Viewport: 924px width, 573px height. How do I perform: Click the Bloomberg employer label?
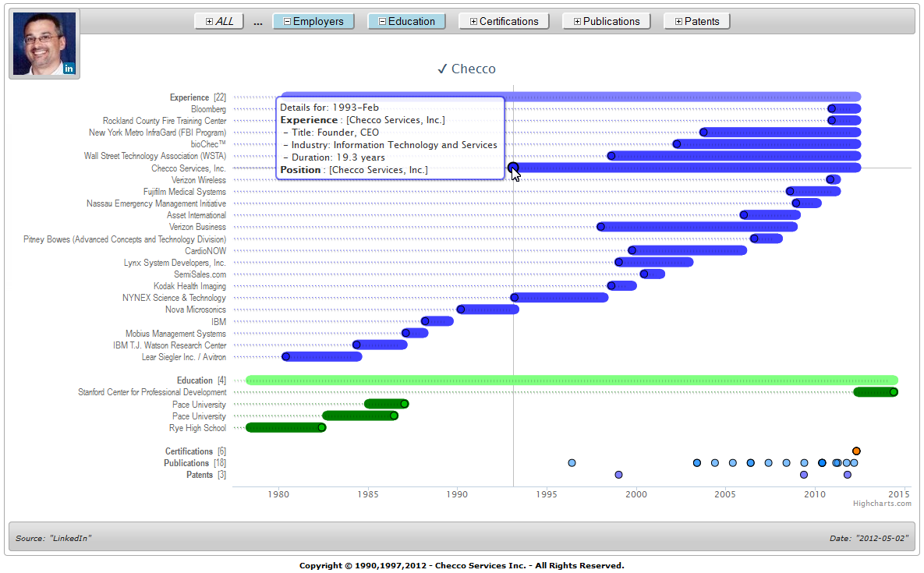click(208, 110)
